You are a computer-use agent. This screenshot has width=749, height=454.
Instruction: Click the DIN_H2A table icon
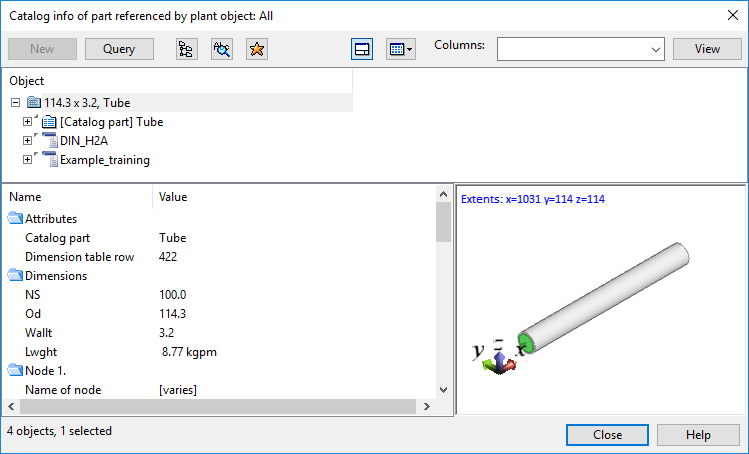point(49,141)
